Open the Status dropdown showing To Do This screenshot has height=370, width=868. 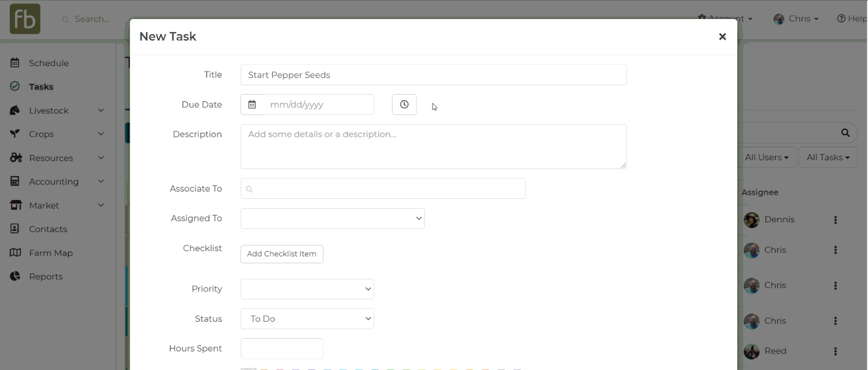click(x=307, y=319)
